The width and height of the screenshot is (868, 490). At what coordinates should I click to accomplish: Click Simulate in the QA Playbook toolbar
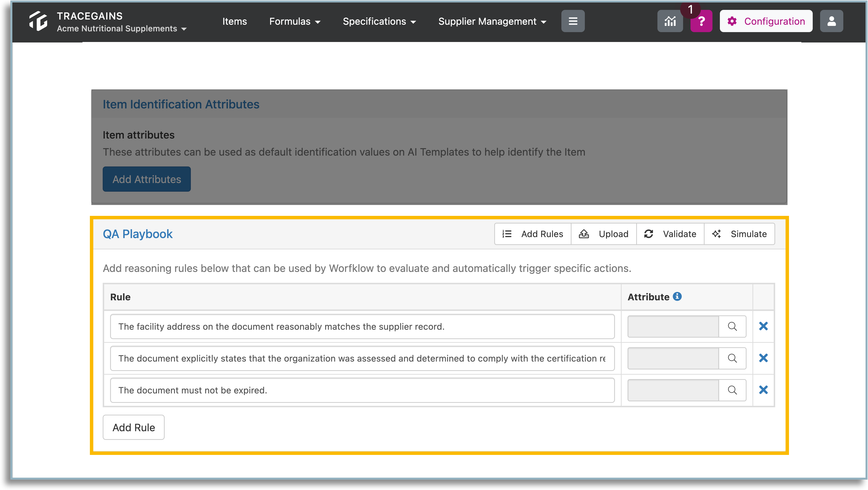(739, 234)
